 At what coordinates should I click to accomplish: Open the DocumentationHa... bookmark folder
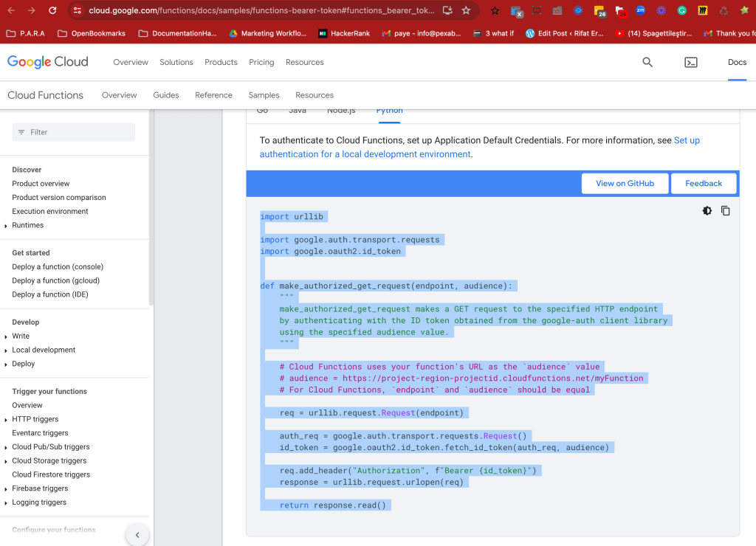(177, 33)
